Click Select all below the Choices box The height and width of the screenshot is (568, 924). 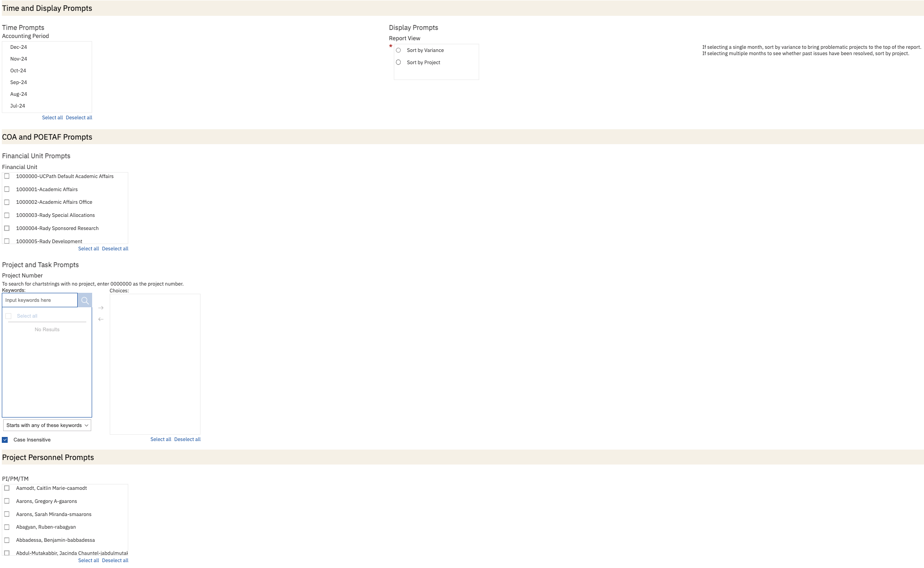pyautogui.click(x=160, y=439)
